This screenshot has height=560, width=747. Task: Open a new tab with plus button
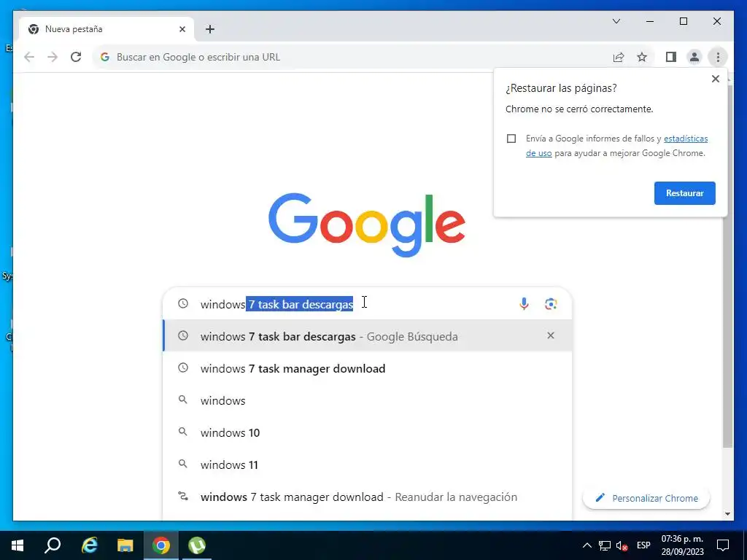(x=209, y=29)
